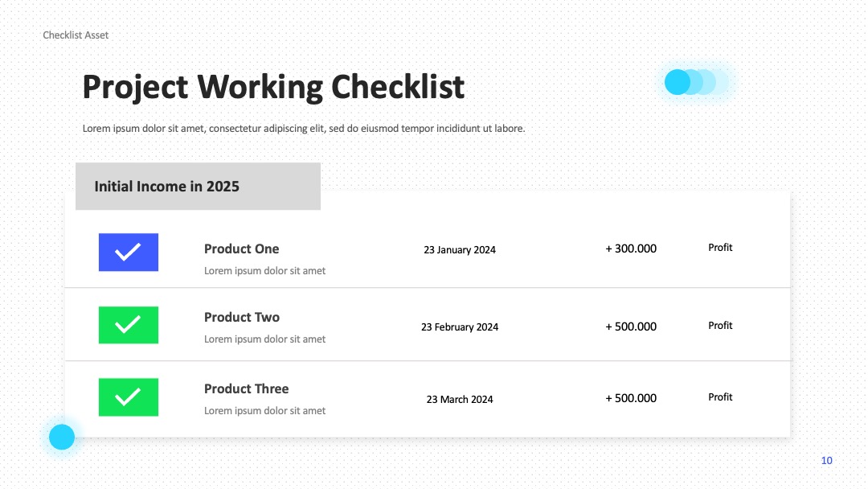
Task: Click the slide number 10
Action: click(826, 460)
